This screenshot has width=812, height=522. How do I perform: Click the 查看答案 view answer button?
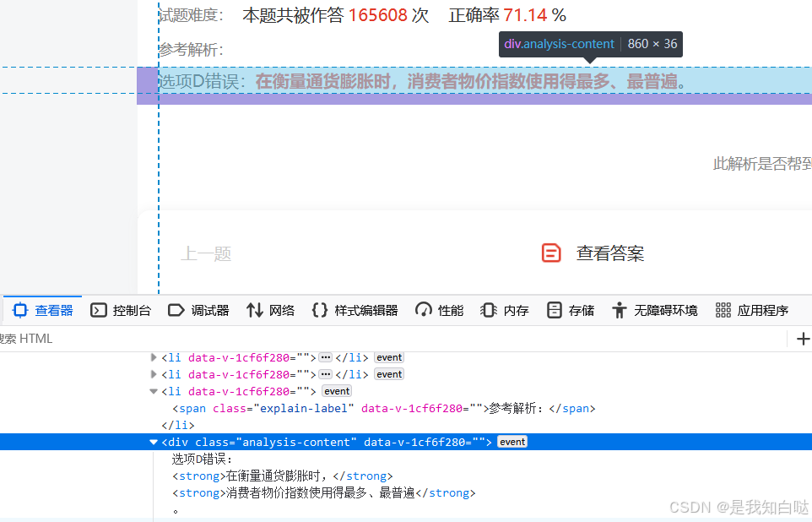(610, 253)
